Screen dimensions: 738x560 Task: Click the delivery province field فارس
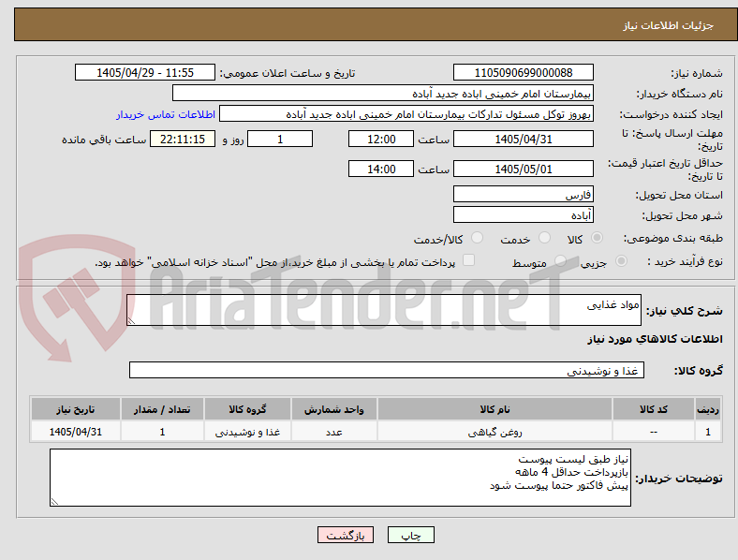pyautogui.click(x=523, y=194)
